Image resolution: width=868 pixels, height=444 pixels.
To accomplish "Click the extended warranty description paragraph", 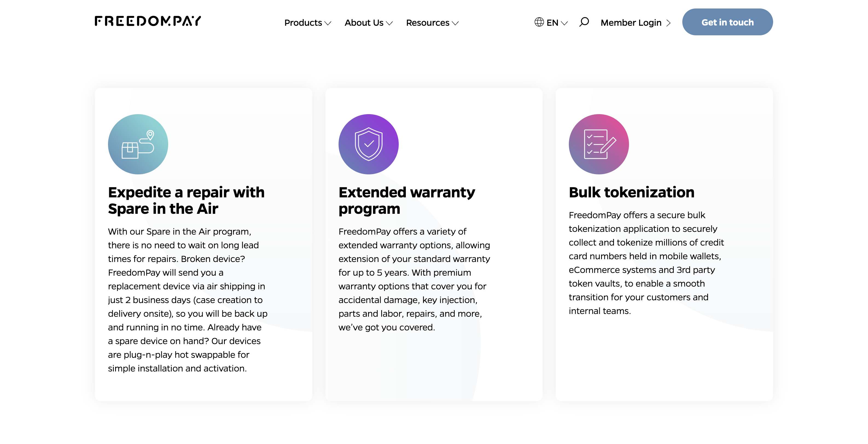I will [414, 279].
